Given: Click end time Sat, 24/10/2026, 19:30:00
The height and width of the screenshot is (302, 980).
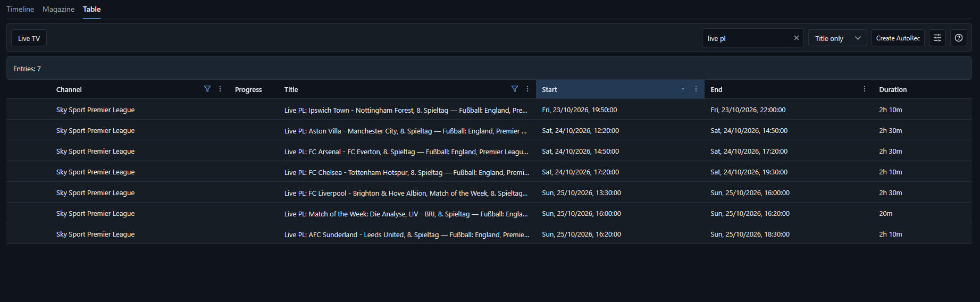Looking at the screenshot, I should (x=749, y=172).
